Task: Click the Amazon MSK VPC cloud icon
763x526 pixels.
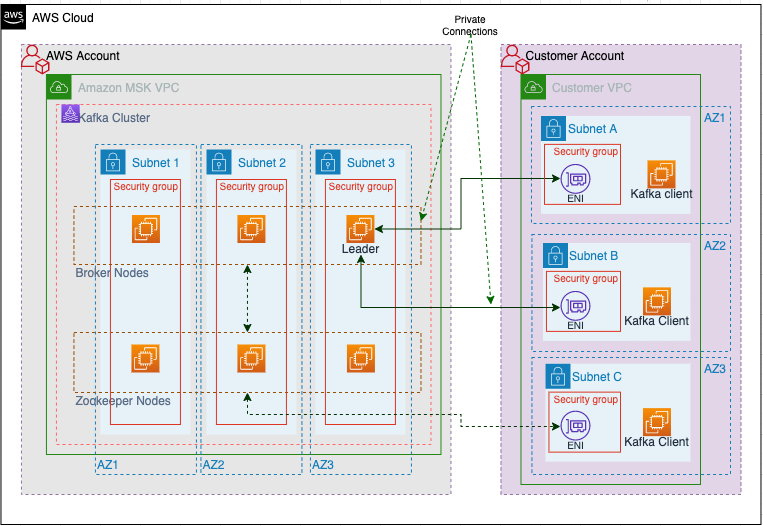Action: point(59,87)
